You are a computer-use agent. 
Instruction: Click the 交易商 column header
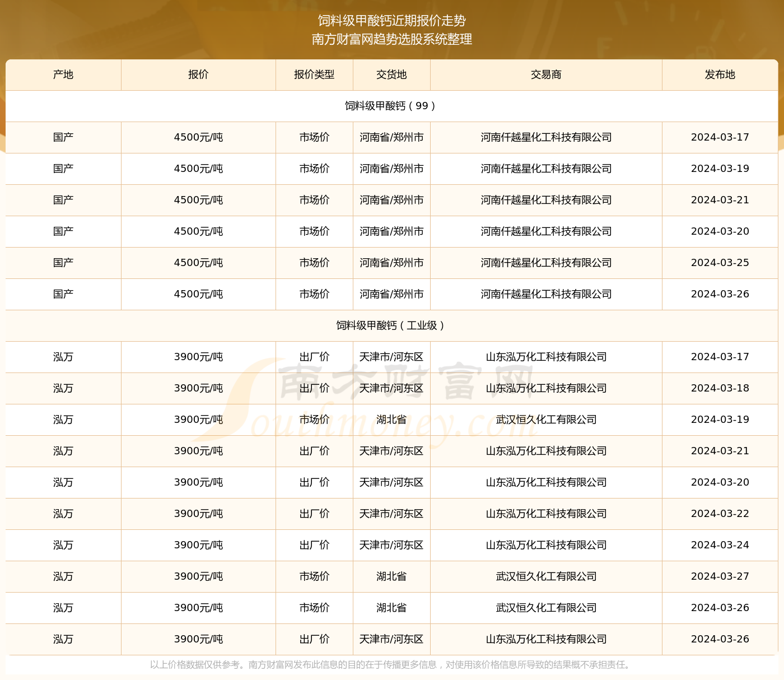[x=546, y=74]
